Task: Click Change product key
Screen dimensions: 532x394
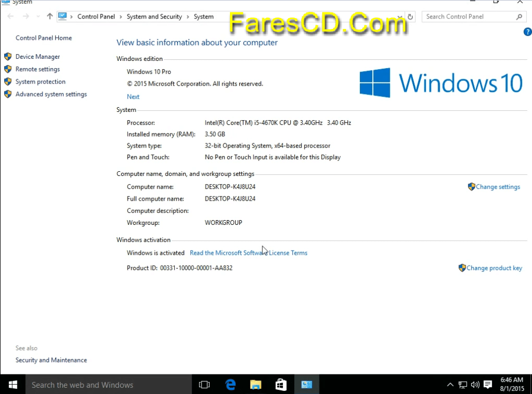Action: pos(494,268)
